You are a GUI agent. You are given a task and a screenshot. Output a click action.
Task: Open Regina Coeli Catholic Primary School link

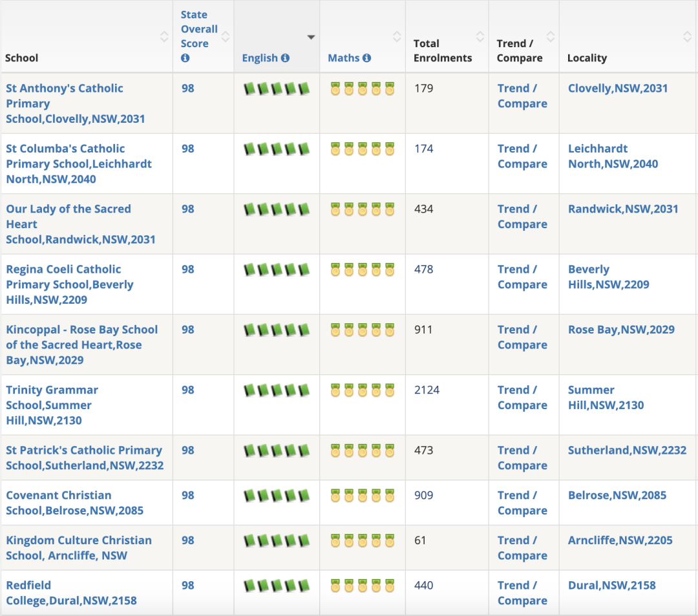point(69,284)
